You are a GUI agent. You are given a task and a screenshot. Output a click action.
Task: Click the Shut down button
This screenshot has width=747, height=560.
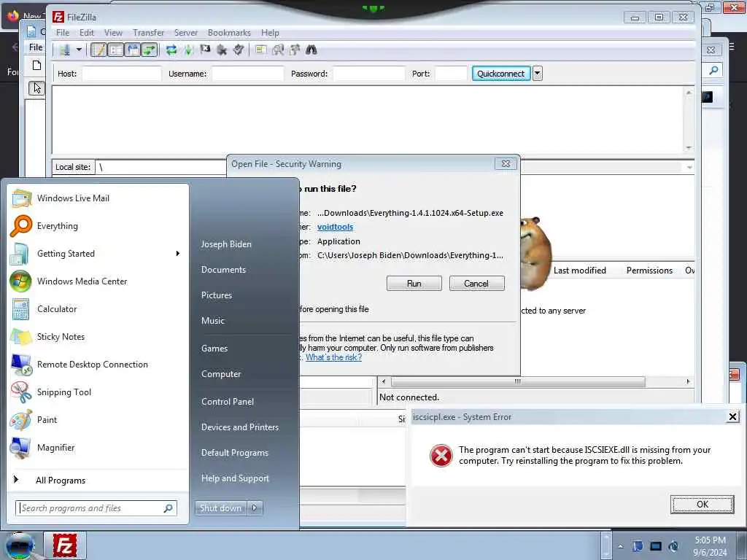220,508
